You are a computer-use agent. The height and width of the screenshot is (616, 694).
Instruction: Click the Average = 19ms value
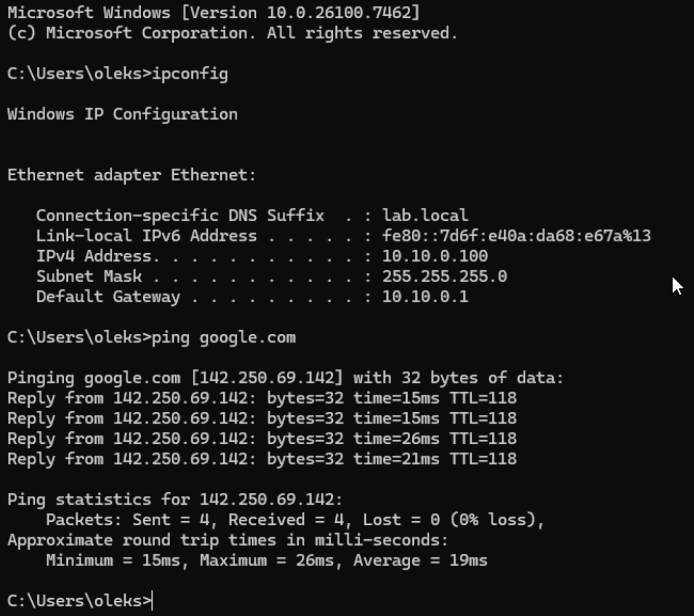tap(420, 560)
